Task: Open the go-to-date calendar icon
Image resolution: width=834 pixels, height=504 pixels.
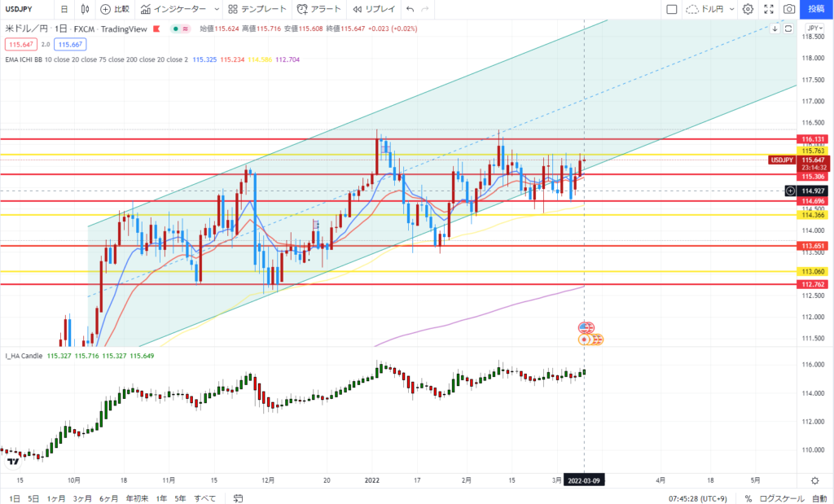Action: tap(239, 498)
